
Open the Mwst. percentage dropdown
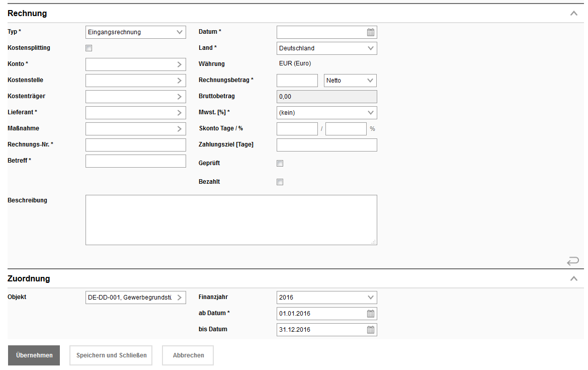tap(326, 113)
